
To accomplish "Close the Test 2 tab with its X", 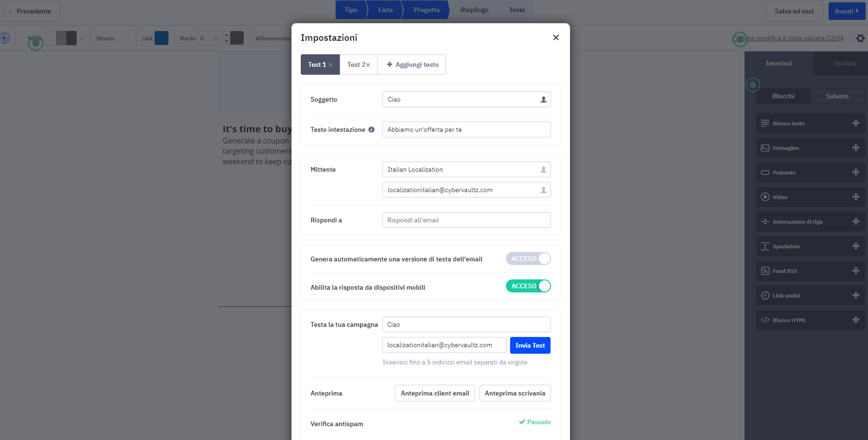I will point(368,65).
